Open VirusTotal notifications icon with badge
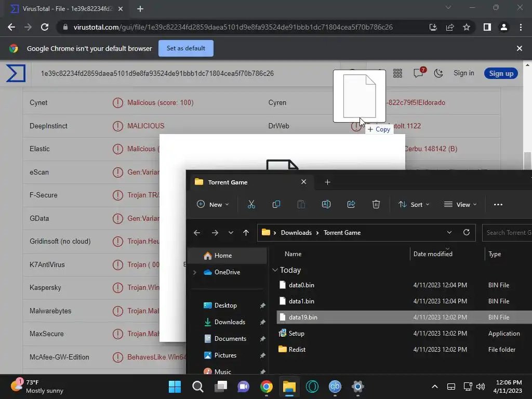 (x=419, y=73)
